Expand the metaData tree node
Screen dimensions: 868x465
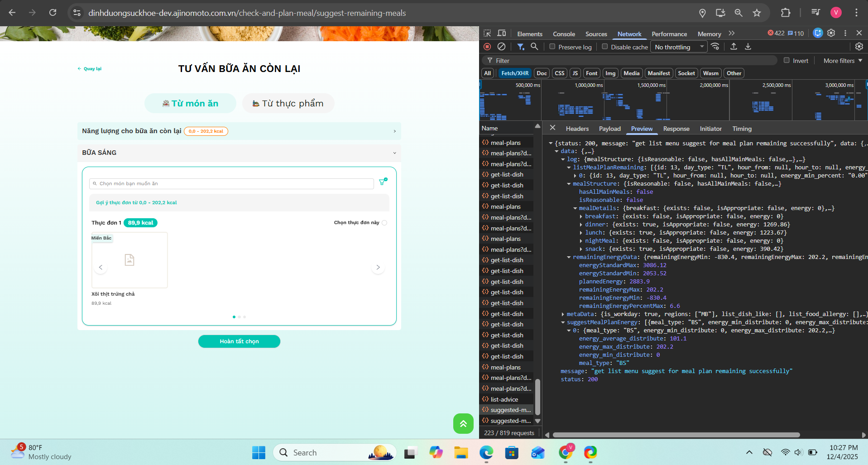[563, 314]
